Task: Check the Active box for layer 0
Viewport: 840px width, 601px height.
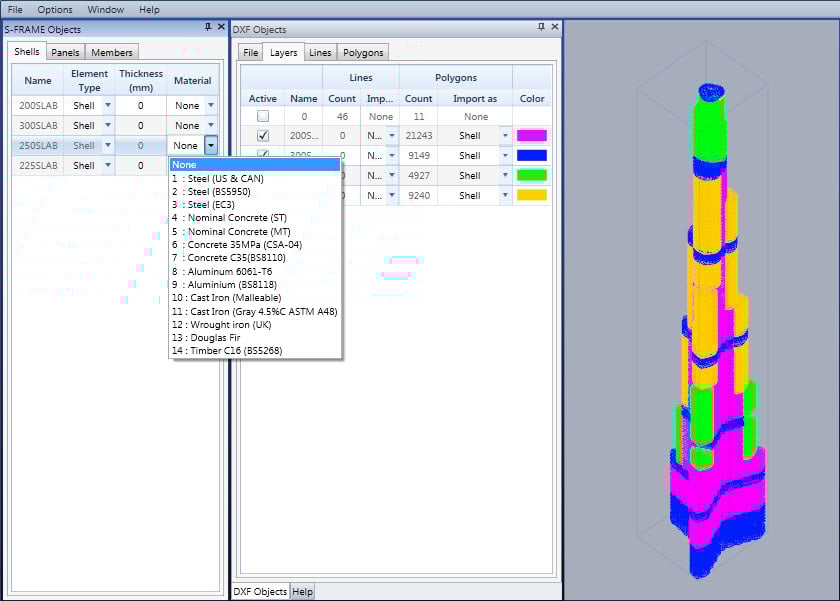Action: [262, 116]
